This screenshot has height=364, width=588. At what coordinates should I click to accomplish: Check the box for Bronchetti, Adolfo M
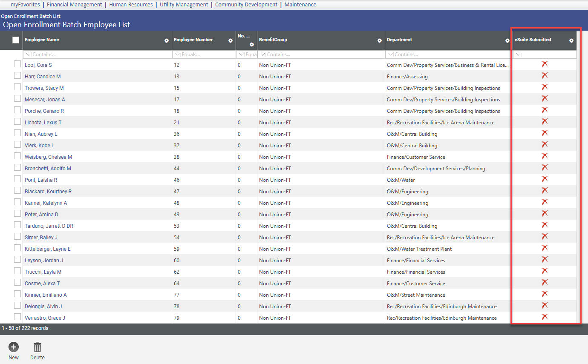point(17,167)
